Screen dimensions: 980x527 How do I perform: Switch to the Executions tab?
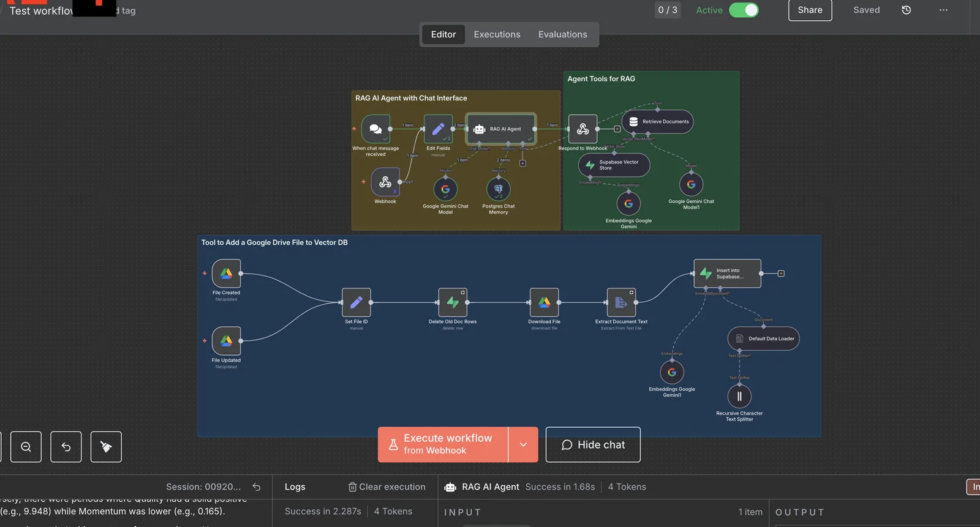click(x=497, y=34)
